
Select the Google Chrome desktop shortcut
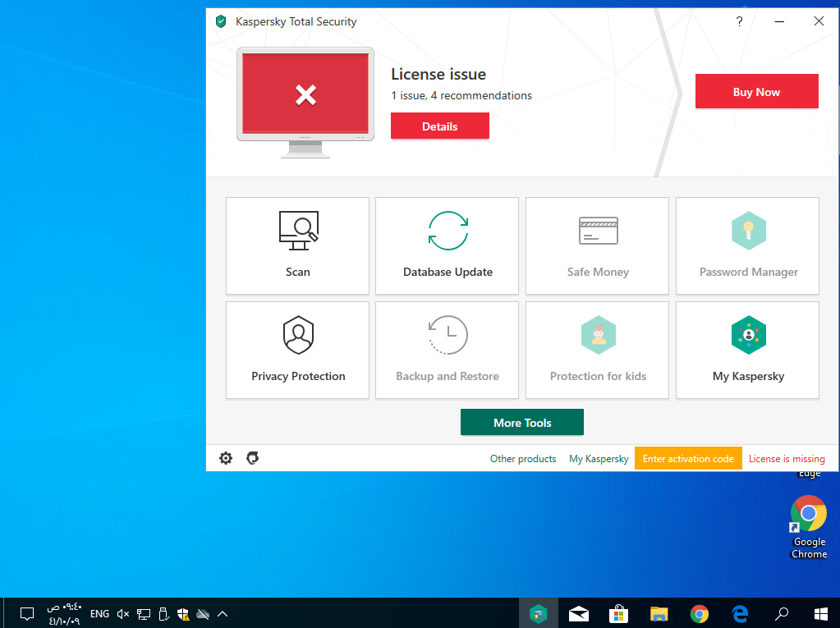[x=809, y=527]
